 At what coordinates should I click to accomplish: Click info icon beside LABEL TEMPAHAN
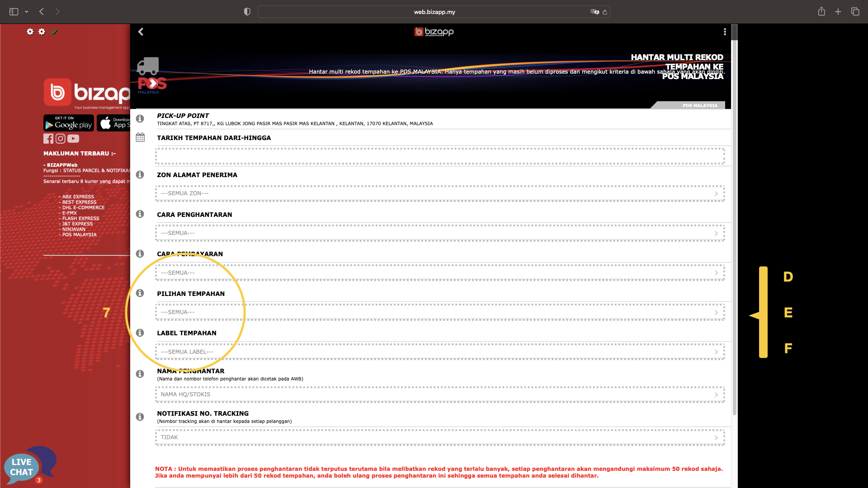coord(140,333)
